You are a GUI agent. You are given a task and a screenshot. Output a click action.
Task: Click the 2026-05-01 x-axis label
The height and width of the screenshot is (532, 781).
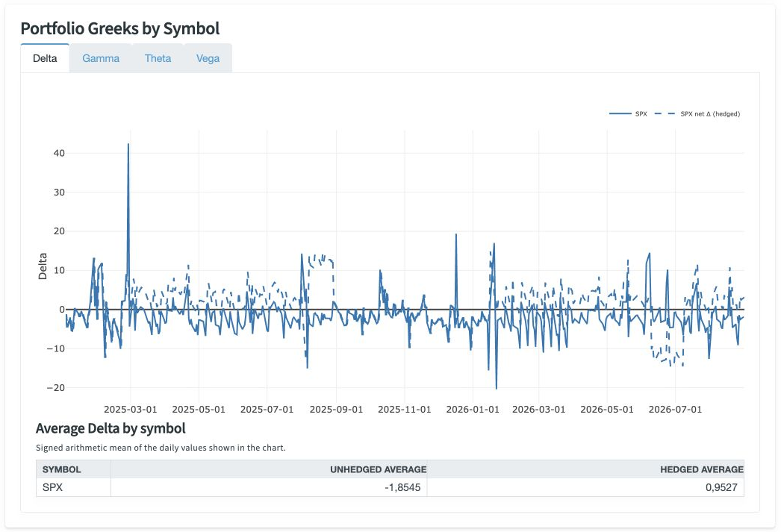click(x=607, y=409)
